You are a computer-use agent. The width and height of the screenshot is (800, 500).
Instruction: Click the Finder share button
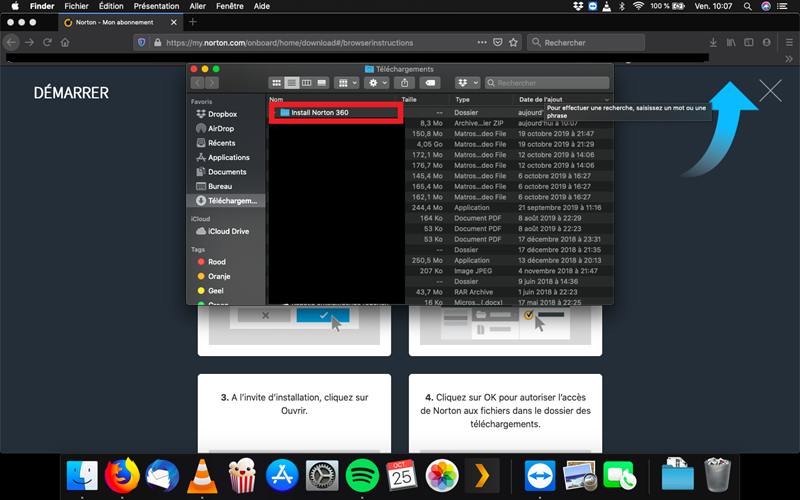[x=405, y=83]
